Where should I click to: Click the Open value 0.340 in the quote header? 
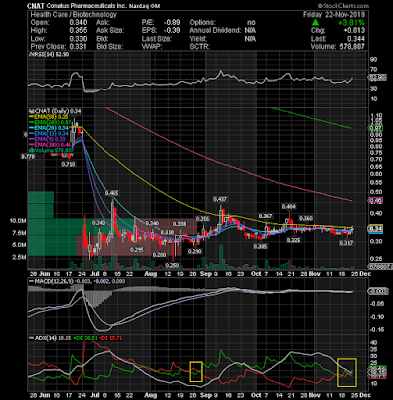point(79,23)
